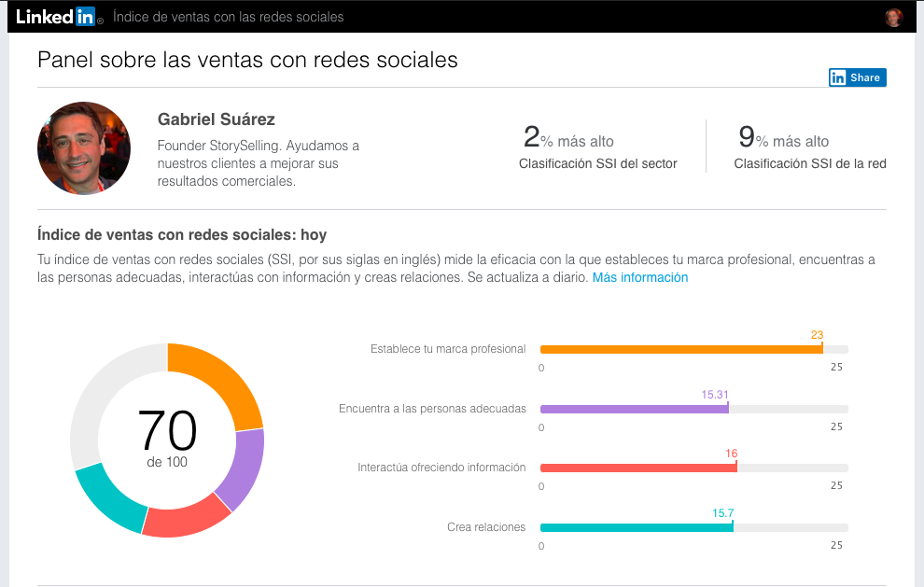Click the red 'Interactúa ofreciendo información' bar
The height and width of the screenshot is (587, 924).
tap(638, 468)
